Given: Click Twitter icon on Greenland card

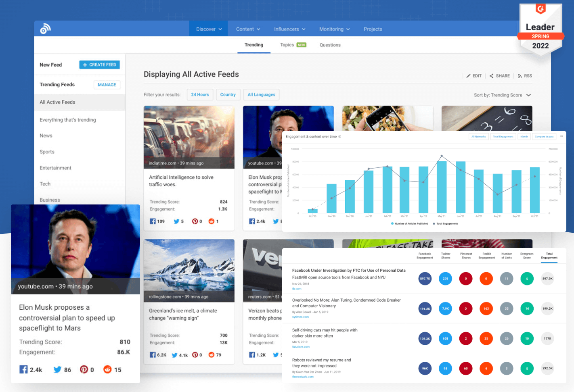Looking at the screenshot, I should click(175, 355).
